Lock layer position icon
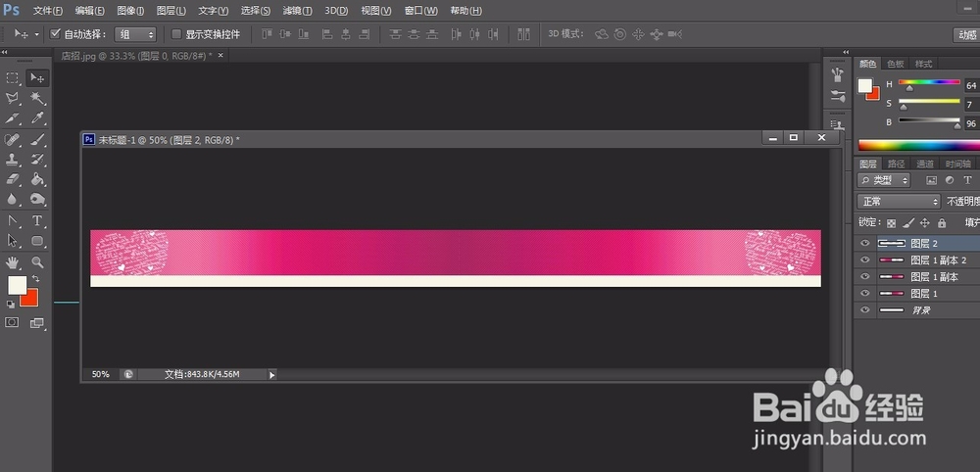This screenshot has width=980, height=472. (925, 223)
